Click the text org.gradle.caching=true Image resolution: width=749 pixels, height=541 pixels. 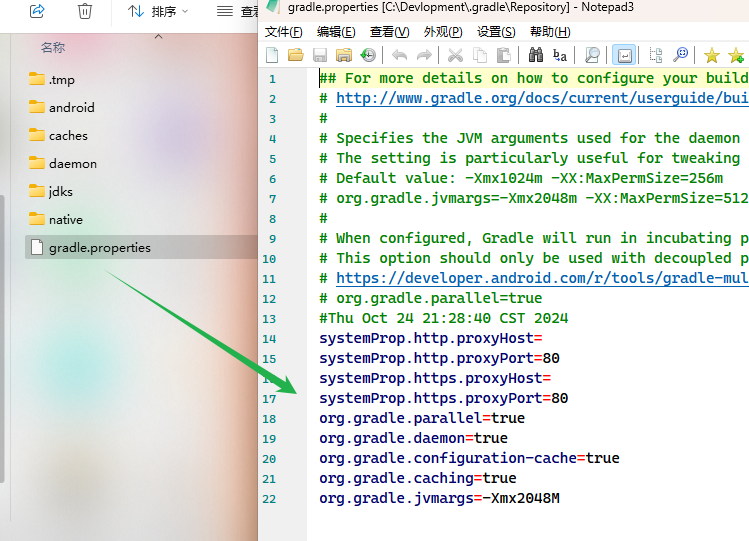pyautogui.click(x=418, y=478)
